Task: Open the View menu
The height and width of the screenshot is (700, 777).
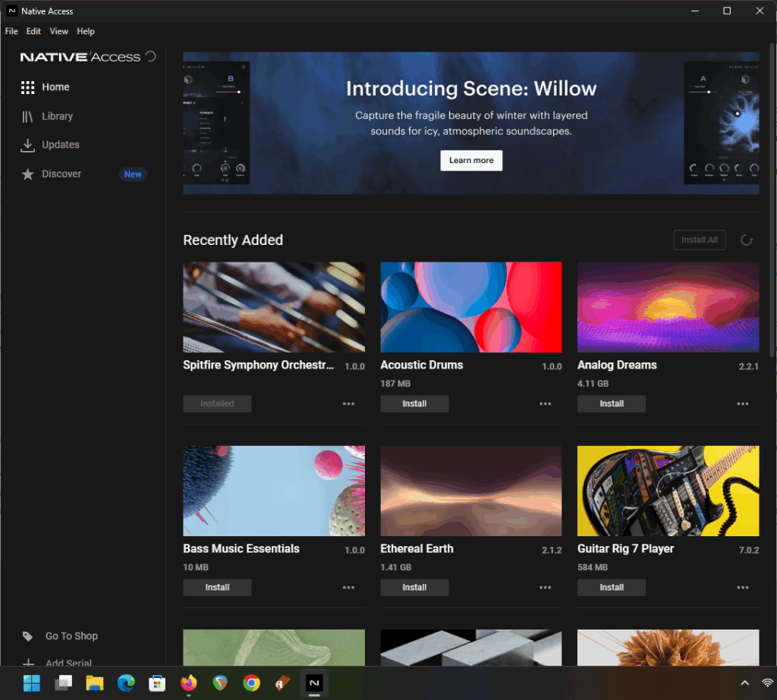Action: tap(58, 31)
